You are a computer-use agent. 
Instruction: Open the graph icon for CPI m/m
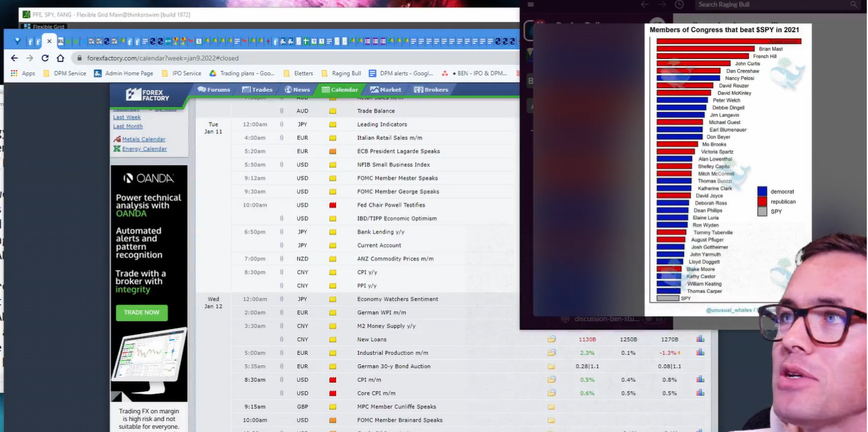(x=701, y=379)
